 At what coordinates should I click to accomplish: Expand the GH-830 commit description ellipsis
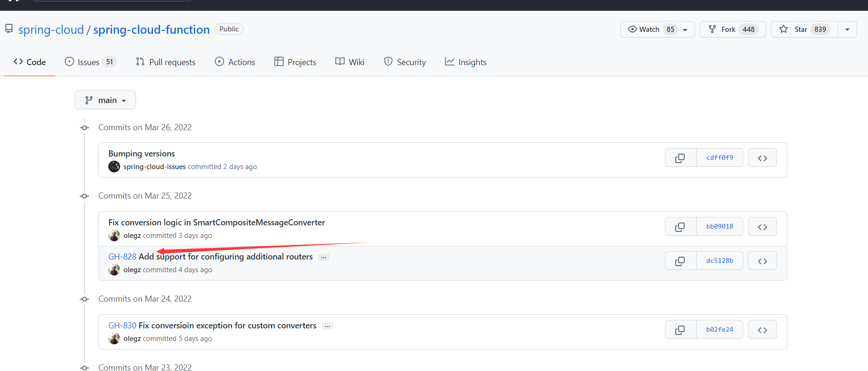click(x=327, y=326)
